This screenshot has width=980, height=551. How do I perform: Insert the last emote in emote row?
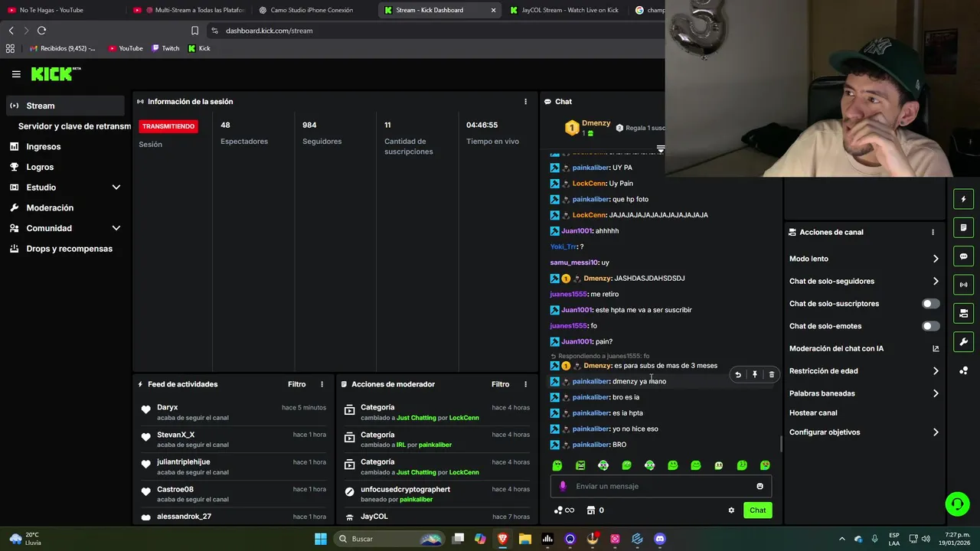tap(765, 465)
